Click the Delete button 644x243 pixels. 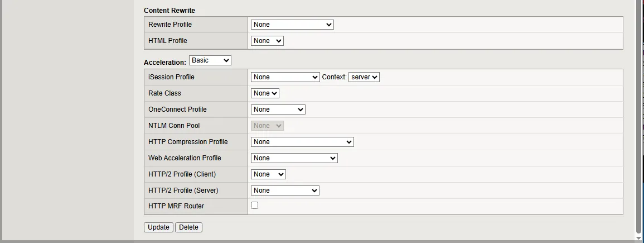tap(188, 227)
